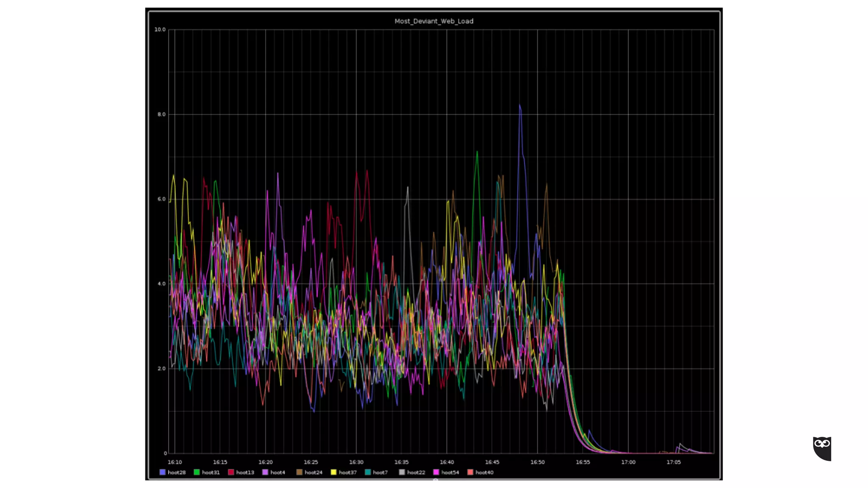The image size is (868, 488).
Task: Select the hoot54 legend label
Action: click(x=451, y=472)
